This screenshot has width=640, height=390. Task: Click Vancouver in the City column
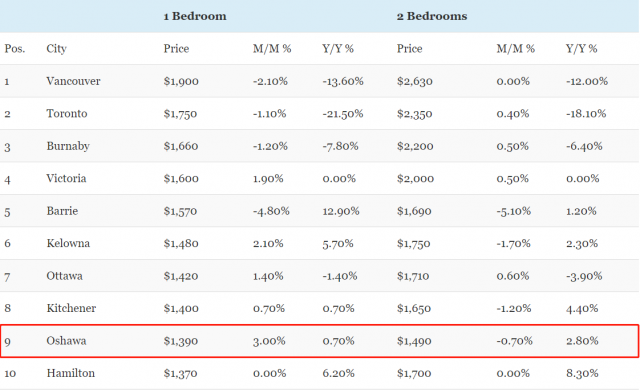click(73, 81)
